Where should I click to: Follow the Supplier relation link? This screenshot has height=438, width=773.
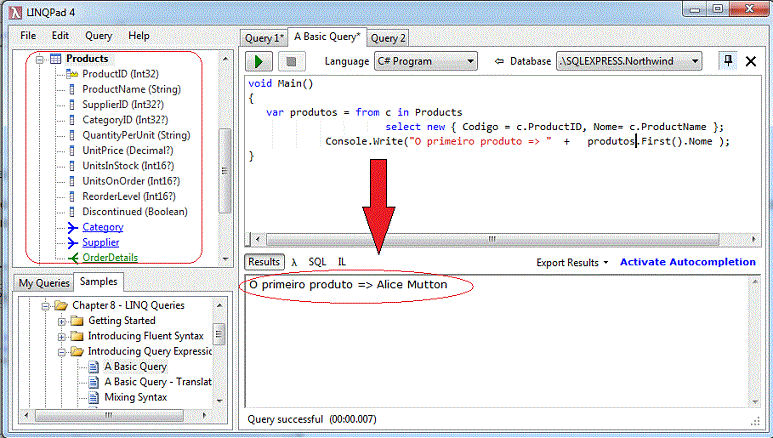coord(101,243)
